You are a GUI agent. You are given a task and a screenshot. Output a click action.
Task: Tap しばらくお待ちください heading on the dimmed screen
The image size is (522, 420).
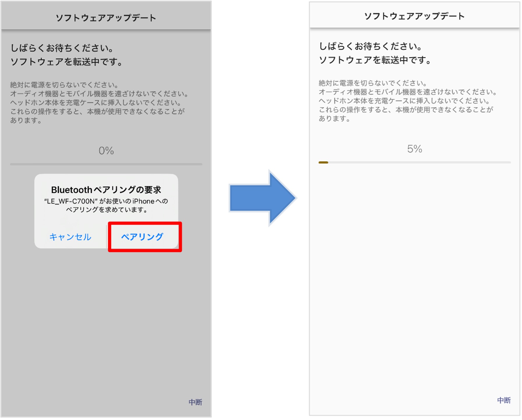pos(62,48)
